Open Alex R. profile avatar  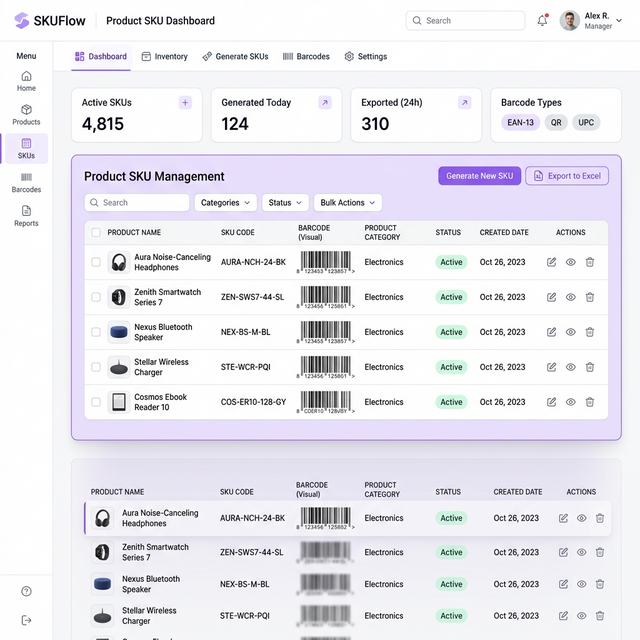pos(569,20)
